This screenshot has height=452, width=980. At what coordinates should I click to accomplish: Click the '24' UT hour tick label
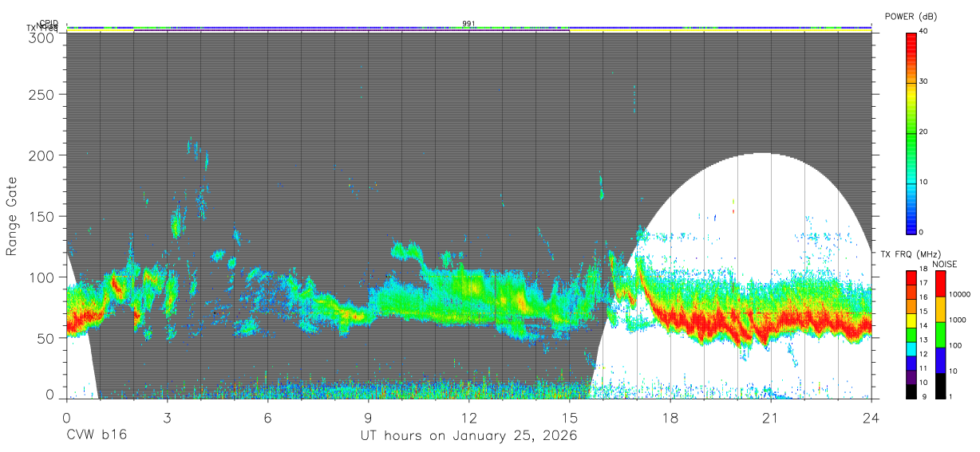pos(871,417)
